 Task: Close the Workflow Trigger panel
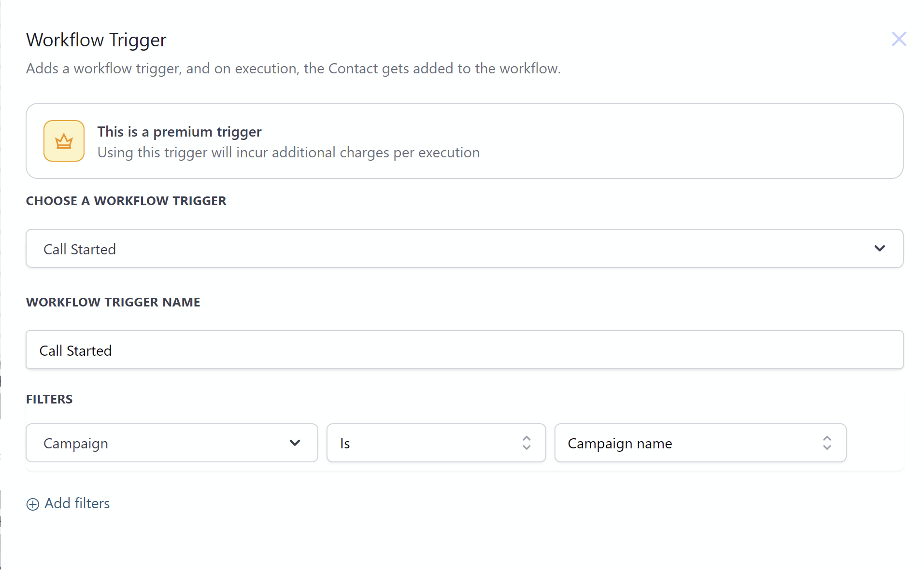coord(898,39)
